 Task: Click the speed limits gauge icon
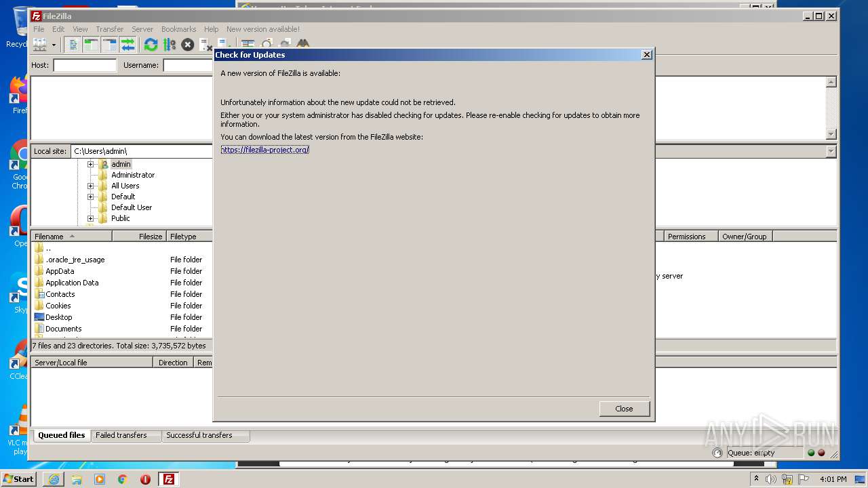coord(717,453)
